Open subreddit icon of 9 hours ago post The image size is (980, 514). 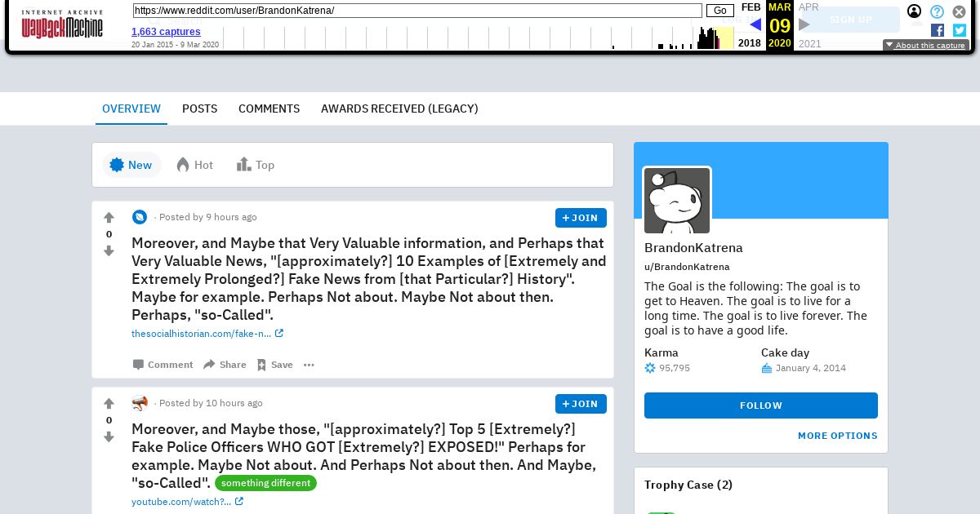tap(140, 217)
